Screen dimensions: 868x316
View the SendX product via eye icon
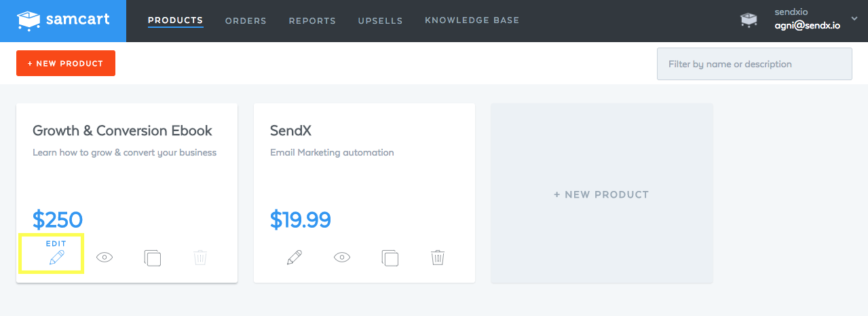[342, 257]
